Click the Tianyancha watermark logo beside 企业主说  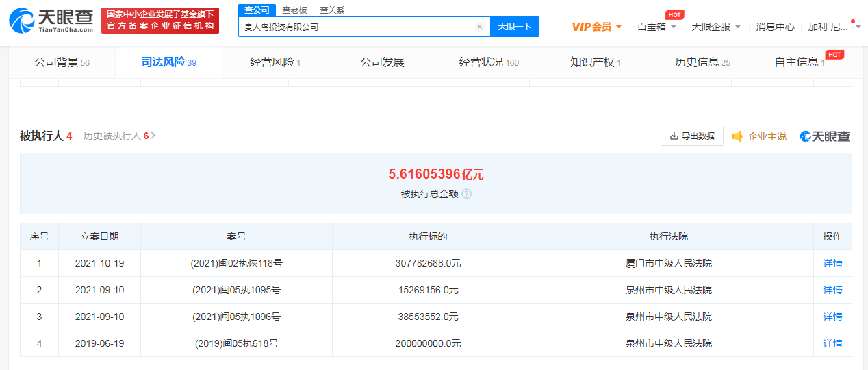(x=825, y=136)
